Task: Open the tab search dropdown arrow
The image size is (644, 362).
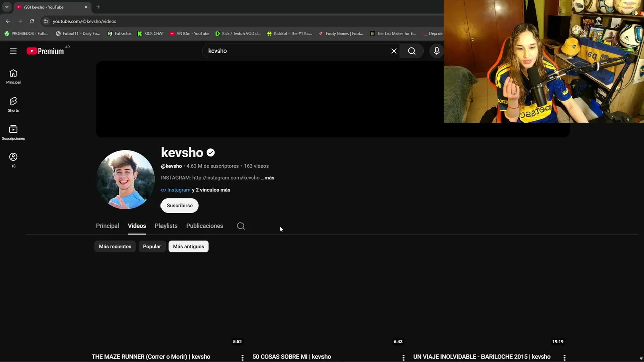Action: 7,7
